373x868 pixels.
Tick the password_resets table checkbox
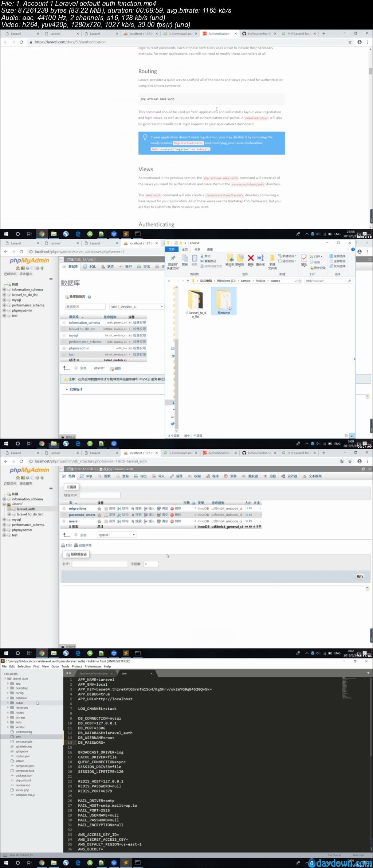(x=64, y=515)
